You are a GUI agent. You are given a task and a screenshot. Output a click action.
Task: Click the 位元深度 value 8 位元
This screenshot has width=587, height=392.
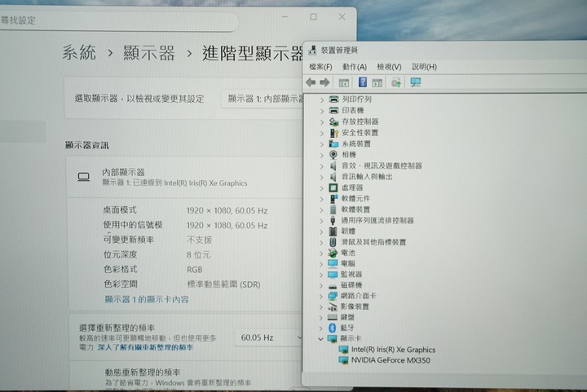[x=198, y=255]
